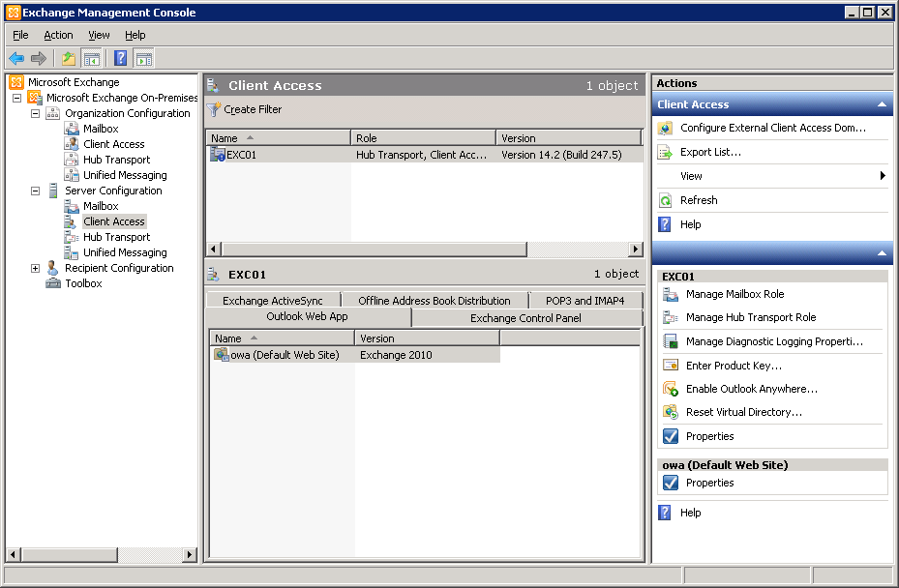The image size is (899, 588).
Task: Open the Action menu
Action: click(x=58, y=35)
